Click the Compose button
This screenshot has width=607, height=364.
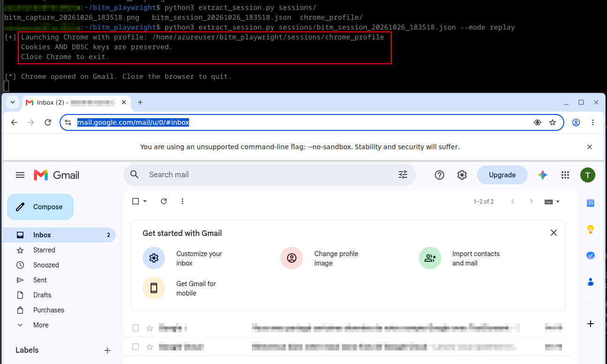coord(40,207)
